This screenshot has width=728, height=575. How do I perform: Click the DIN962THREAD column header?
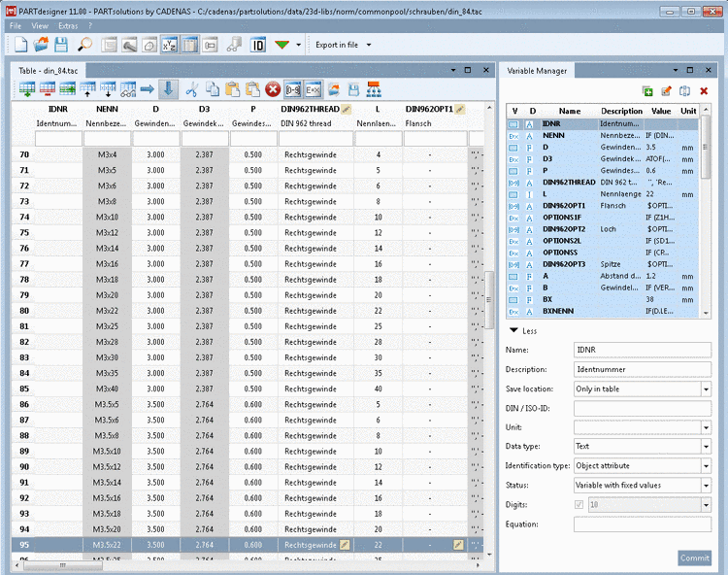click(x=310, y=110)
